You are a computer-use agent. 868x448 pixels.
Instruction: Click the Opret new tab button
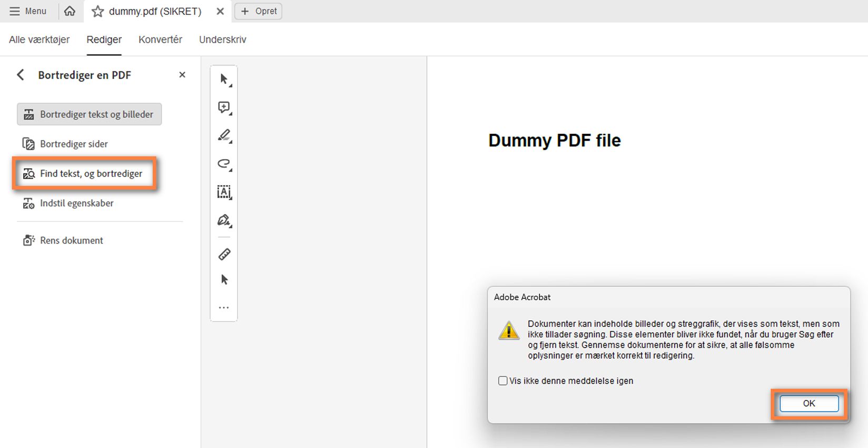(x=258, y=11)
